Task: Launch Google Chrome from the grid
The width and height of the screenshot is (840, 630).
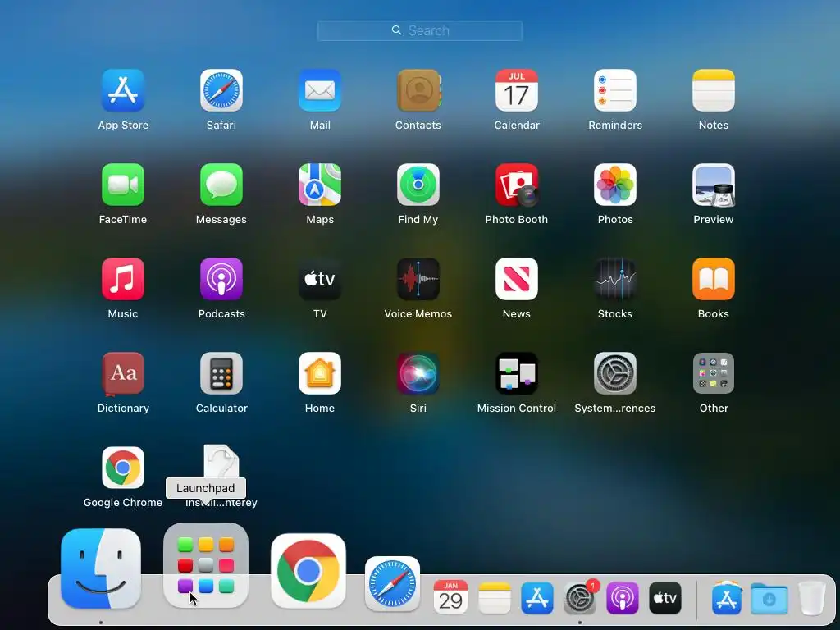Action: click(x=123, y=468)
